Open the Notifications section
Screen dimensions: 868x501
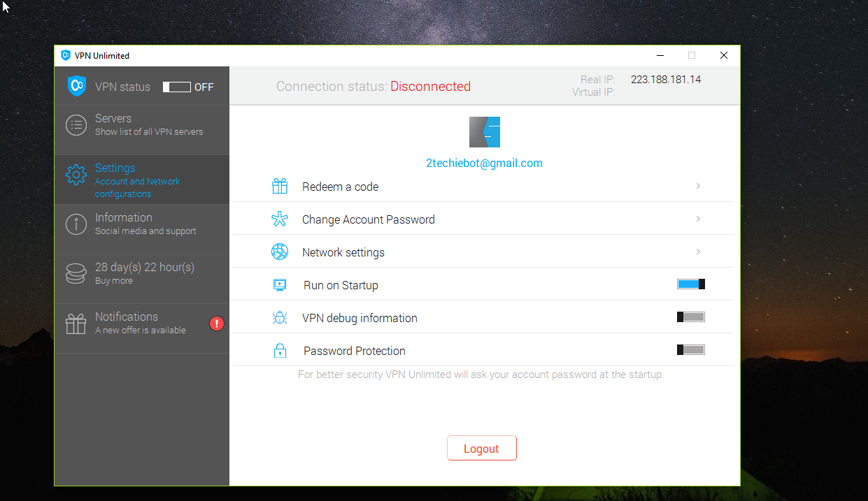pos(142,328)
